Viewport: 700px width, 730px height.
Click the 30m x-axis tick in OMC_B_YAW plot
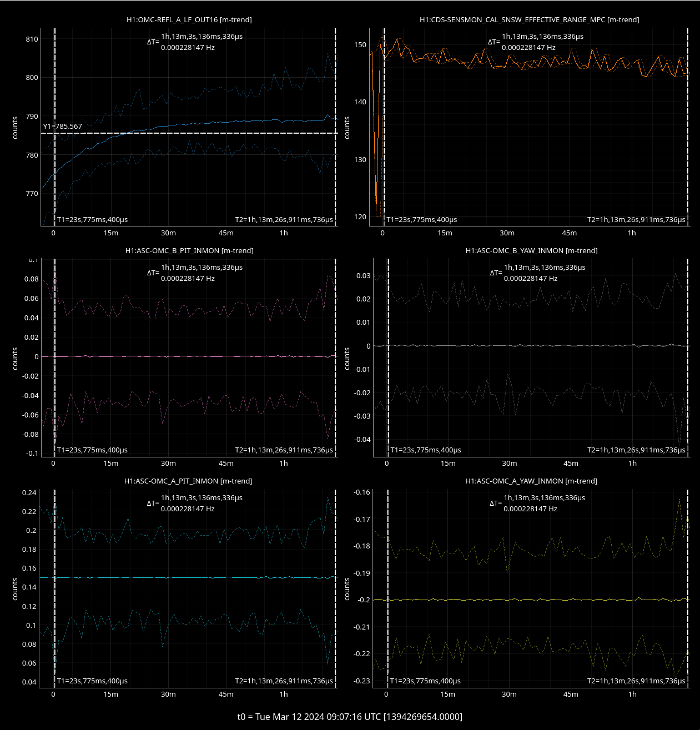(510, 464)
